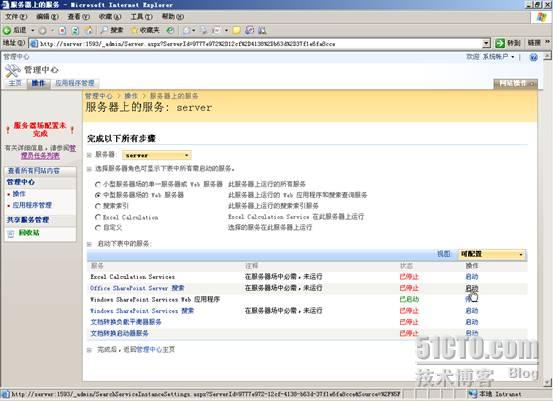Viewport: 553px width, 401px height.
Task: Select the 搜索索引 radio option
Action: 98,206
